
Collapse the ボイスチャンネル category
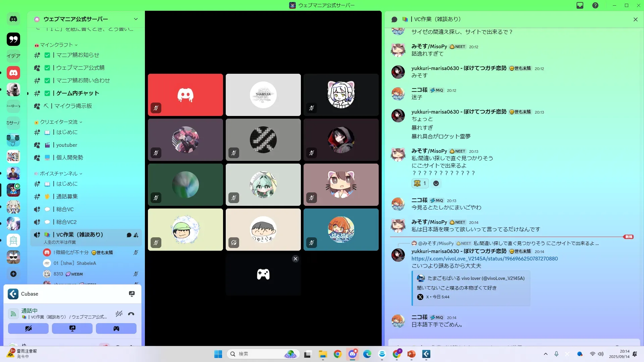tap(59, 174)
